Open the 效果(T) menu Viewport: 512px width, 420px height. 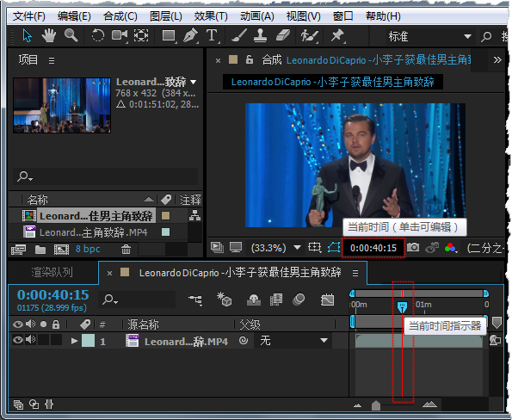[x=211, y=16]
